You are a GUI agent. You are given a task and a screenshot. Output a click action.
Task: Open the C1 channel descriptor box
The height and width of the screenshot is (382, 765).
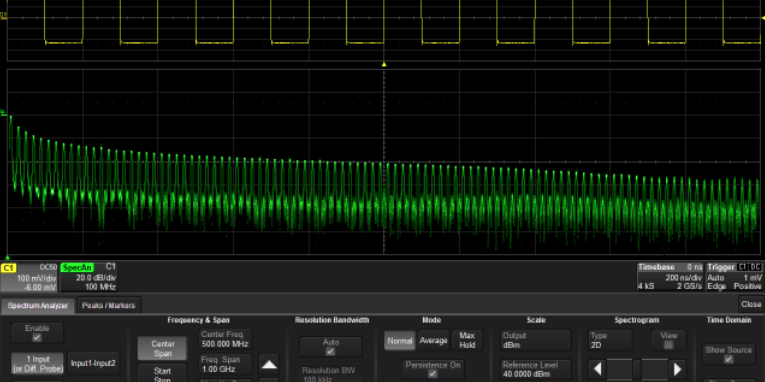tap(29, 277)
